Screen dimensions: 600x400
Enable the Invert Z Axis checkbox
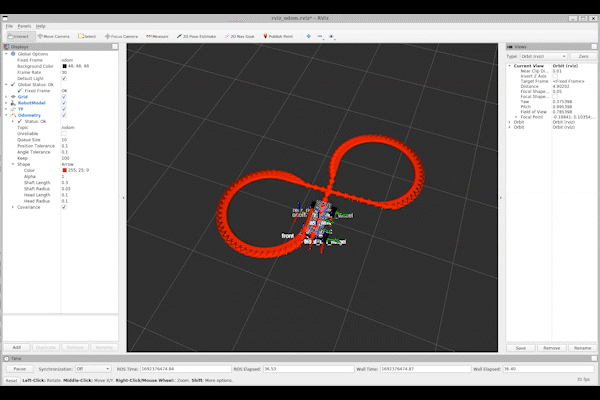click(555, 76)
